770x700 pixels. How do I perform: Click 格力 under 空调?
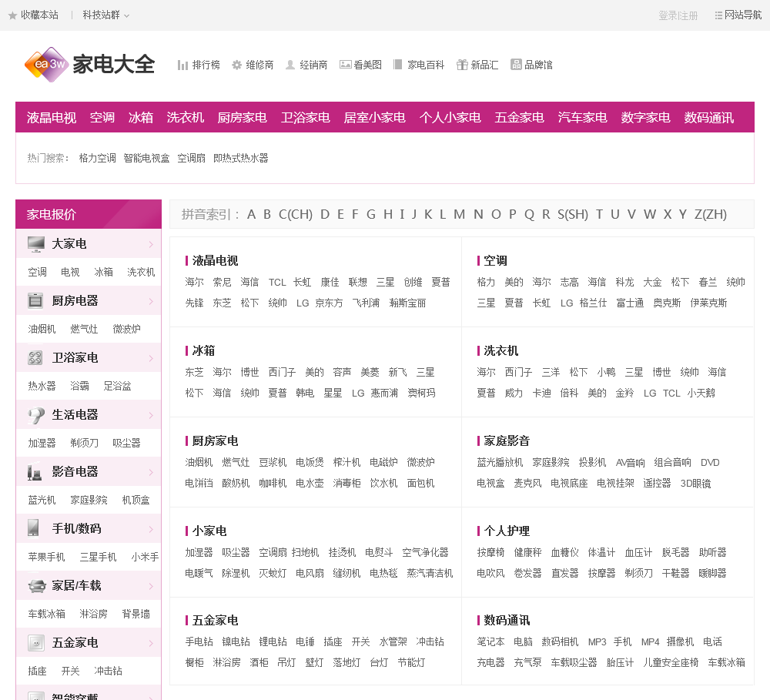(x=486, y=282)
